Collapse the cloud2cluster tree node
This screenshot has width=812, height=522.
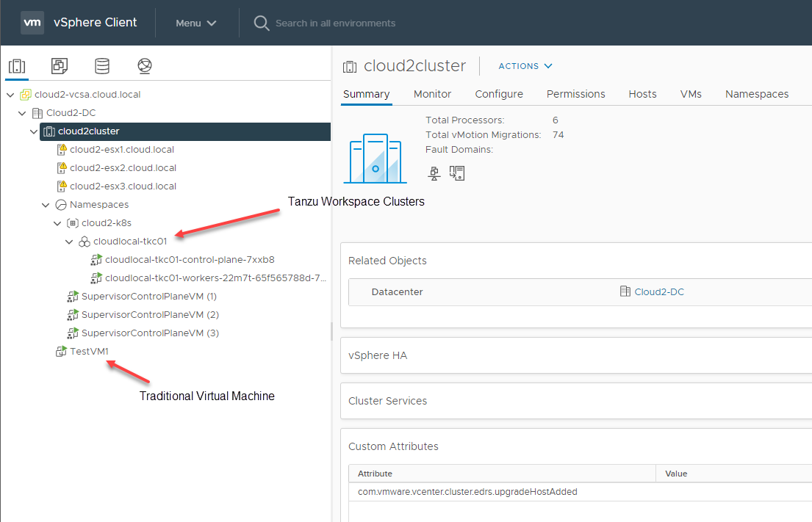[34, 131]
